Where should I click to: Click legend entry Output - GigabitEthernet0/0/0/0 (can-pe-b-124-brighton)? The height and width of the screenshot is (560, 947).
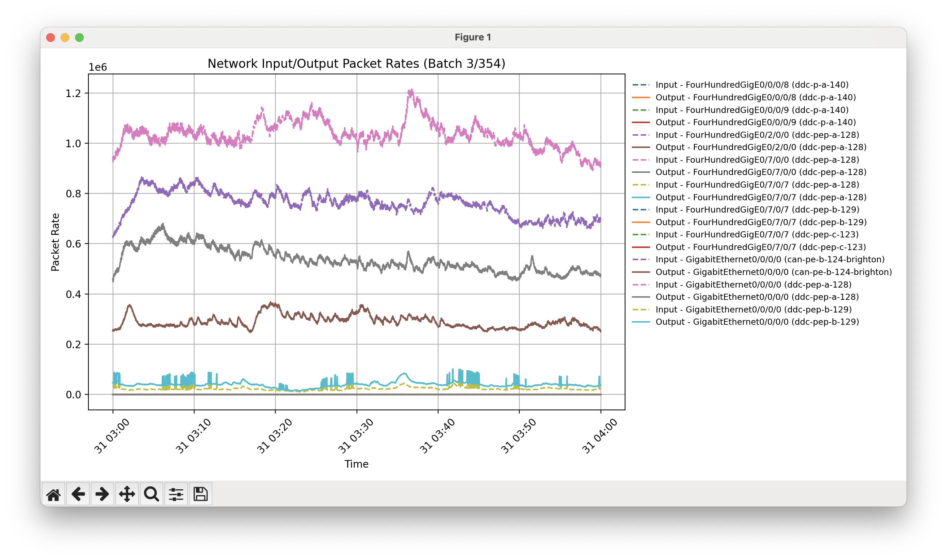point(773,272)
